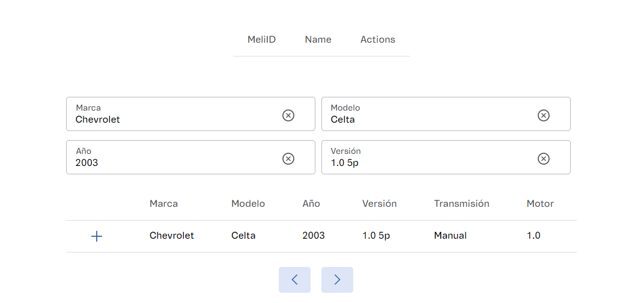Add the Chevrolet Celta row with plus icon

pos(97,236)
